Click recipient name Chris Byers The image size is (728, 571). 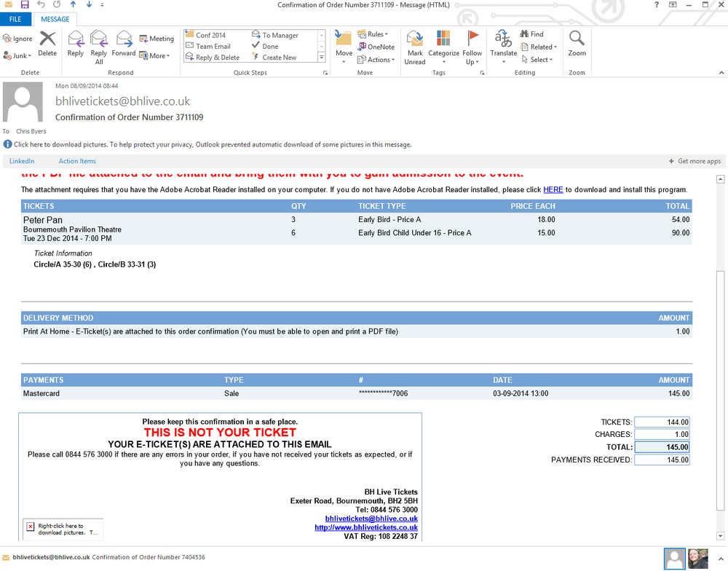[31, 131]
